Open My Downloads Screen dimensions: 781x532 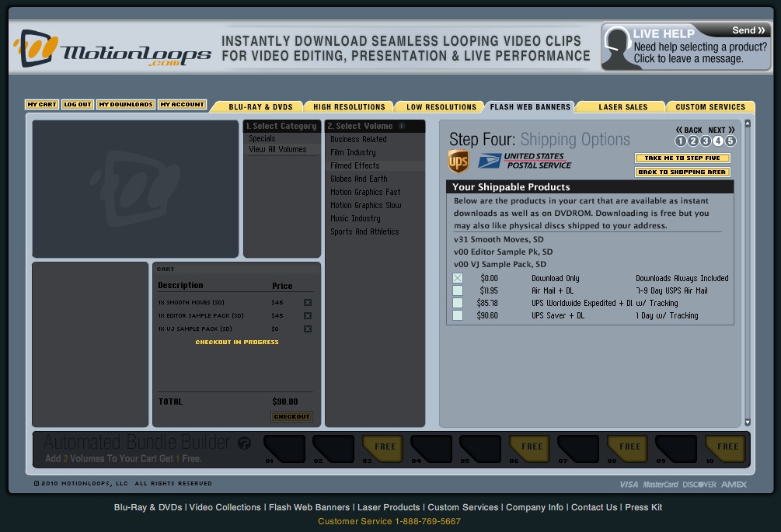126,105
